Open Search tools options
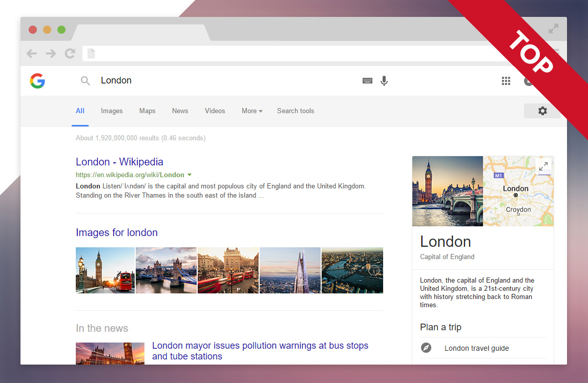This screenshot has height=383, width=588. pos(296,111)
